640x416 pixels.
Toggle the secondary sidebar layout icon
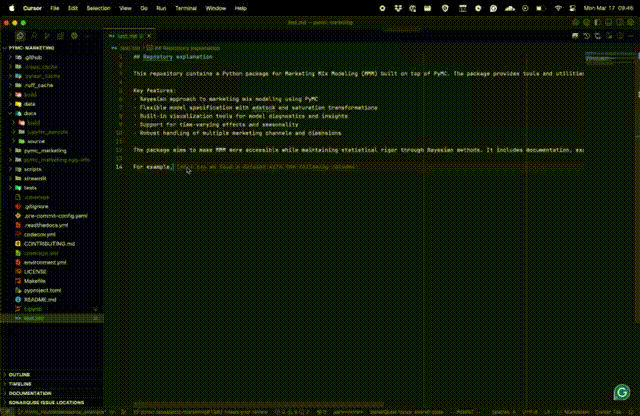click(620, 22)
